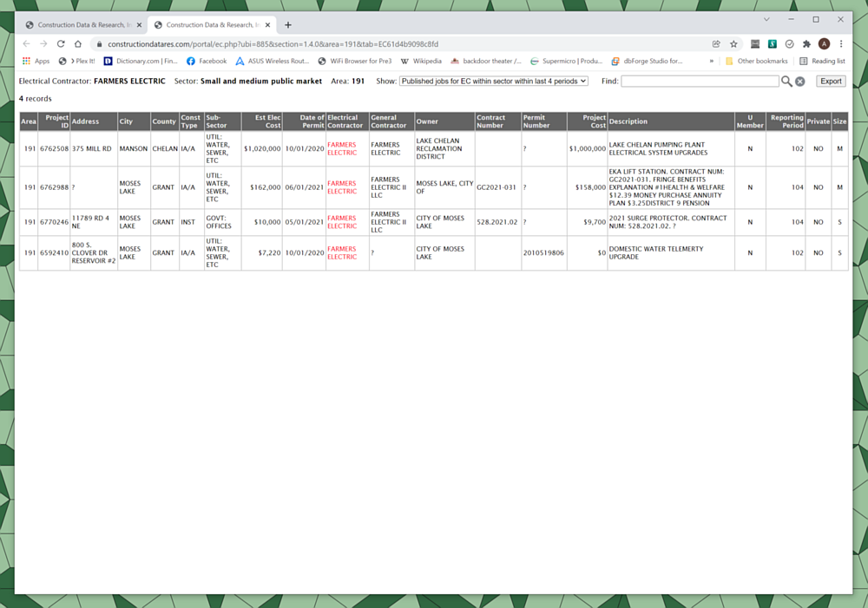Click the permit number 2010519806
The height and width of the screenshot is (608, 868).
tap(543, 252)
